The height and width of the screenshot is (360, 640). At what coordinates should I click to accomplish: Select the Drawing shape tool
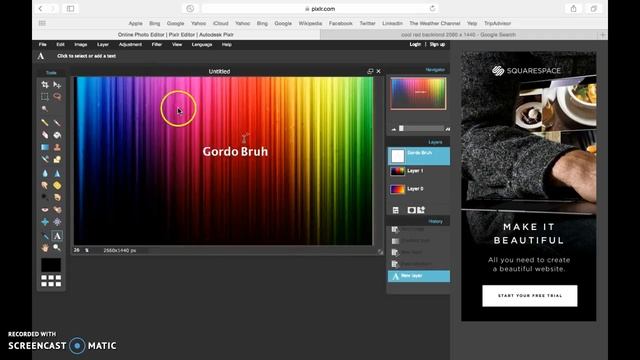tap(57, 159)
